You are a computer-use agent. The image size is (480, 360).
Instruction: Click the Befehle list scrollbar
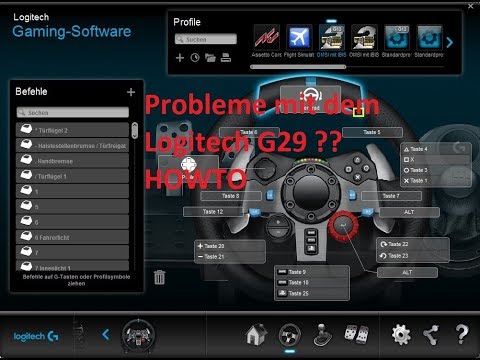(x=135, y=130)
